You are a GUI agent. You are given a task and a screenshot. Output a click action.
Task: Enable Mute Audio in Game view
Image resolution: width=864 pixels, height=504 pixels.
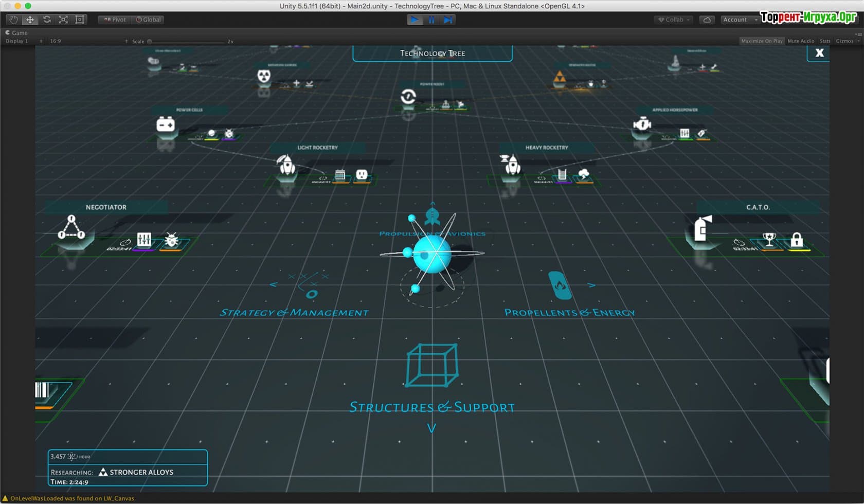click(x=801, y=41)
